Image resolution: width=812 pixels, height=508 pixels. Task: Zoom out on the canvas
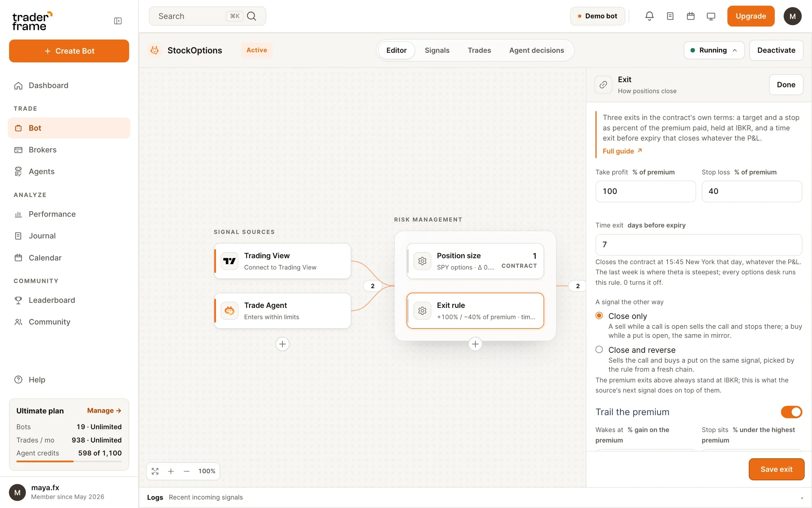tap(186, 471)
